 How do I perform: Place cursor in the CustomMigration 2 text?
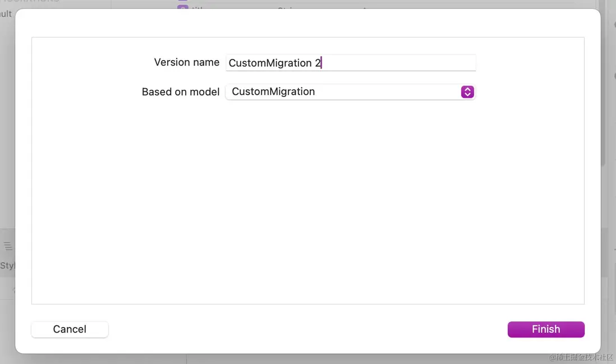tap(274, 63)
